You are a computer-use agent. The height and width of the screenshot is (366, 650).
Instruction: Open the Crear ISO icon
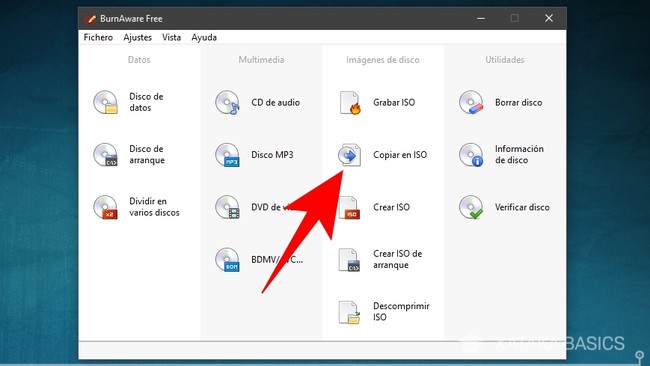[349, 207]
